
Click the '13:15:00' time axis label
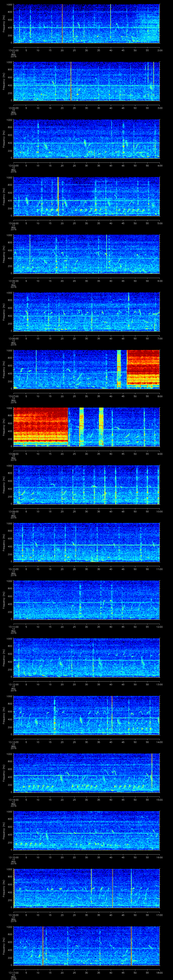pos(13,857)
